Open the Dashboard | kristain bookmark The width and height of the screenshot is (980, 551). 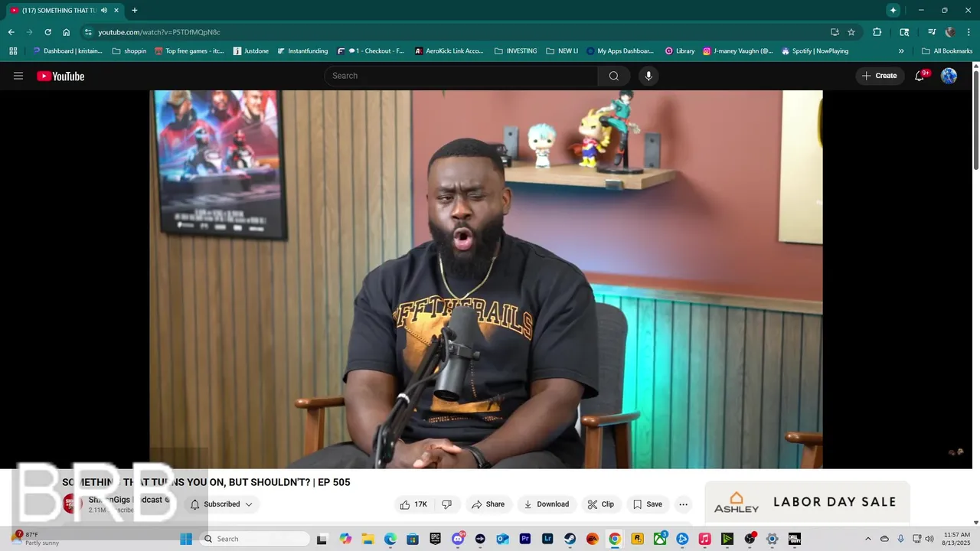pyautogui.click(x=67, y=51)
